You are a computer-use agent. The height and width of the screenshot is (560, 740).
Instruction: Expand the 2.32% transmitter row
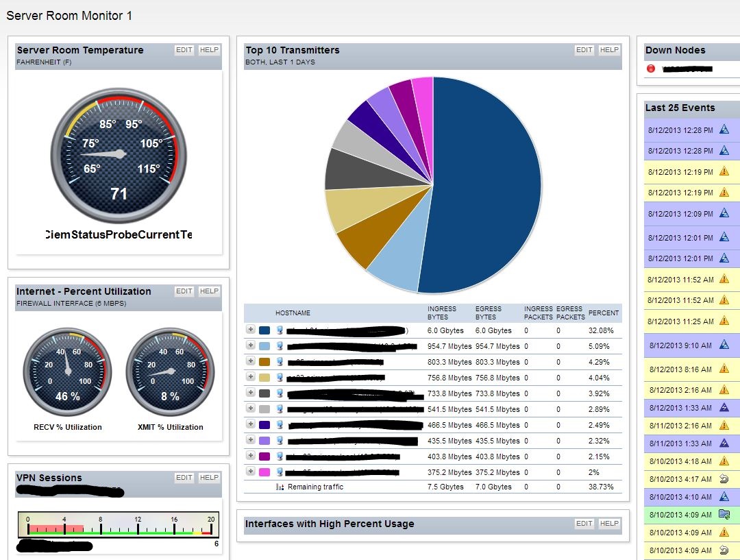[251, 440]
